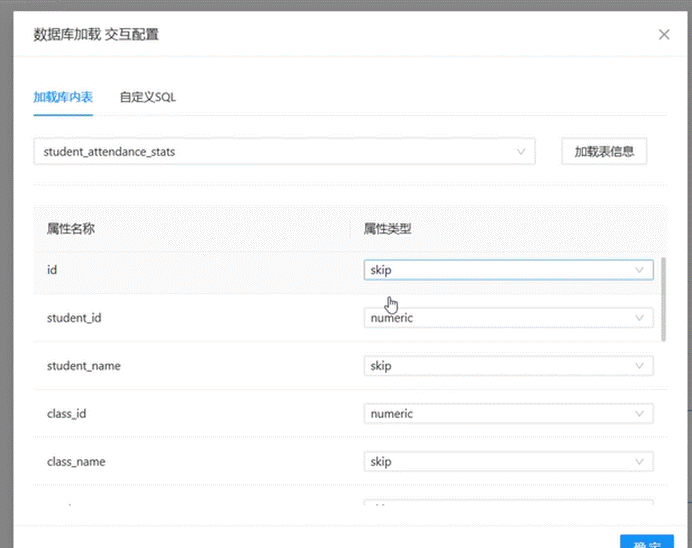Open the type dropdown for student_id row
This screenshot has width=692, height=548.
[508, 318]
